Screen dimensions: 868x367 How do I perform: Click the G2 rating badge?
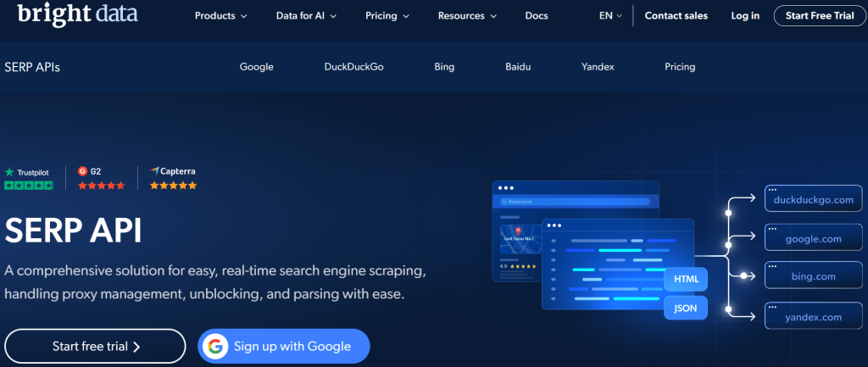point(102,178)
